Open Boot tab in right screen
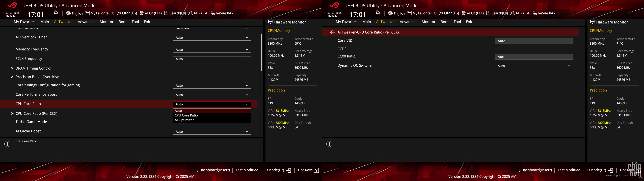Image resolution: width=644 pixels, height=181 pixels. point(444,22)
